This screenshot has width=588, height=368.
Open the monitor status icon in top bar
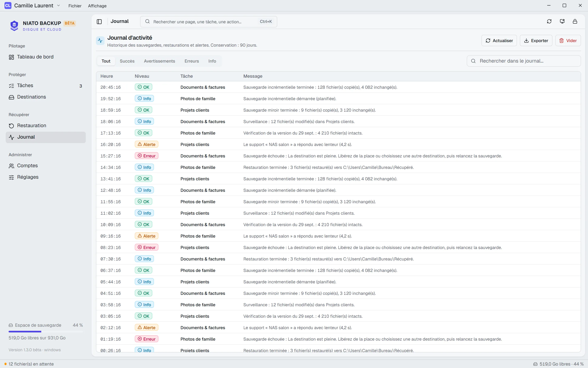coord(562,21)
